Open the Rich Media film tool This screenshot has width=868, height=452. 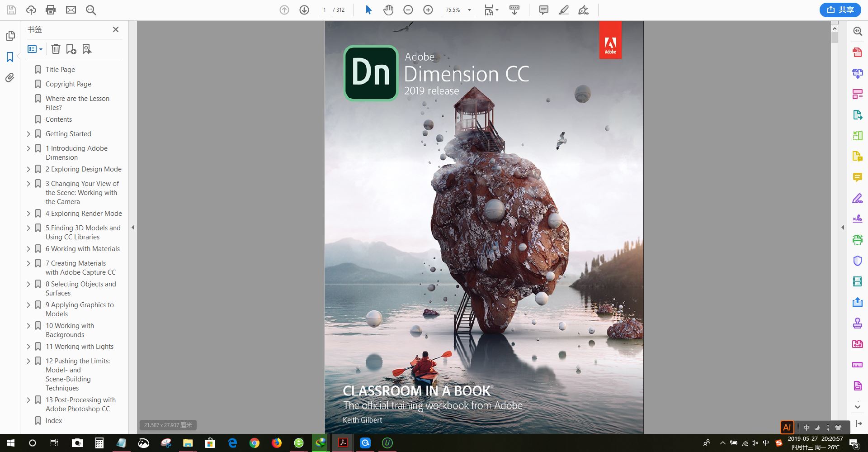tap(857, 281)
